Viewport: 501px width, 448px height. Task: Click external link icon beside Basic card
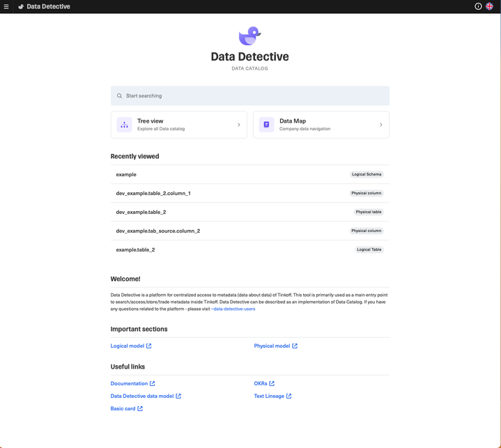140,408
